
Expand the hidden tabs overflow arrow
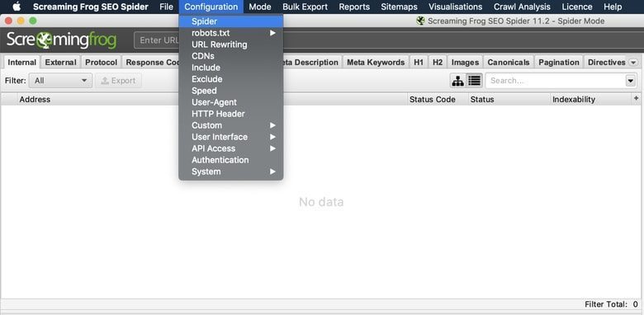point(633,63)
